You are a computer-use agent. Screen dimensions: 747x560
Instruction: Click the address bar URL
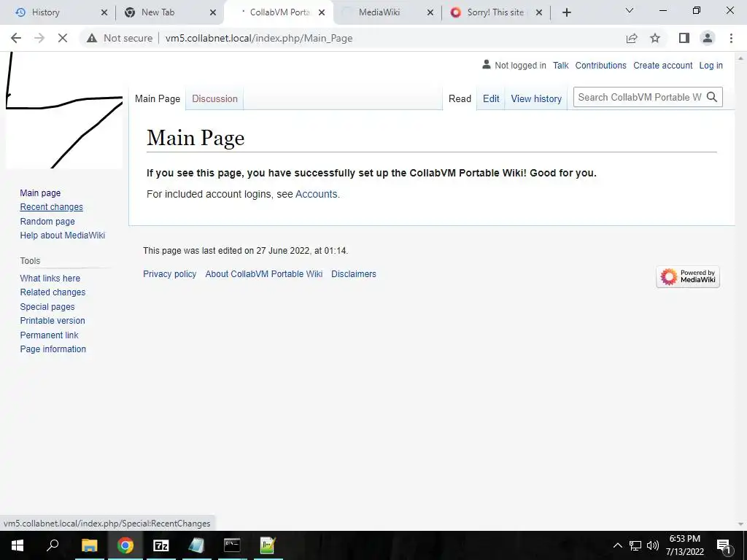[259, 38]
